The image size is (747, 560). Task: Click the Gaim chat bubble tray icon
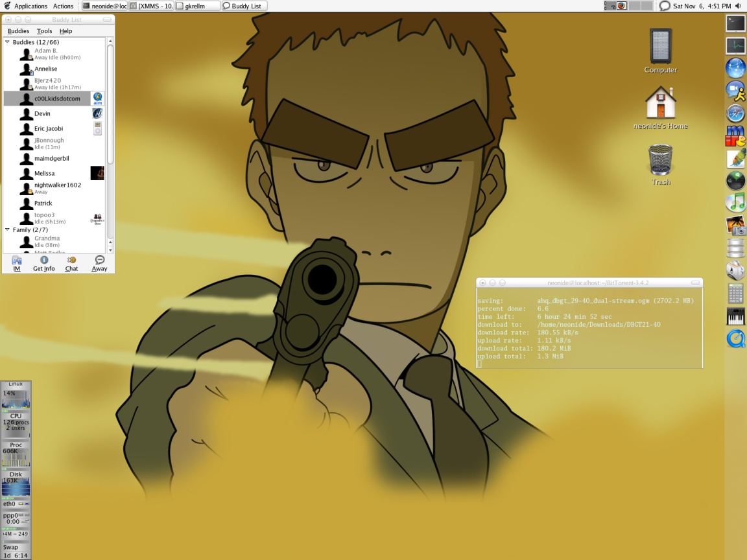coord(664,6)
